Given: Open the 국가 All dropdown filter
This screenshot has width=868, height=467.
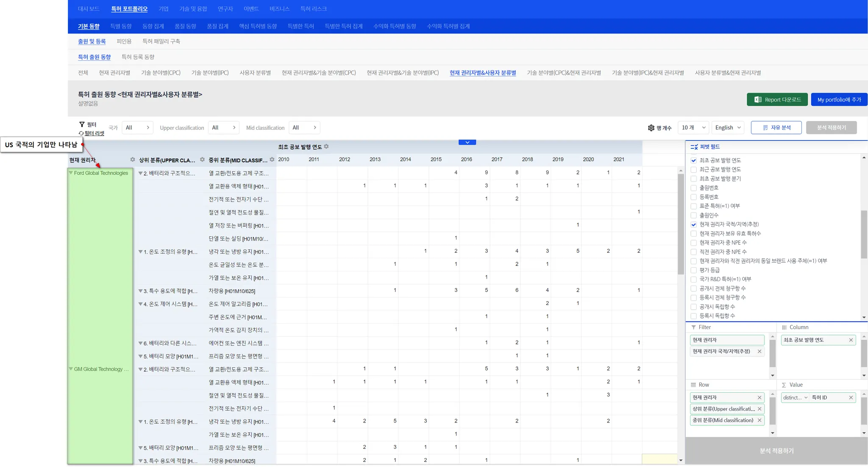Looking at the screenshot, I should (137, 128).
